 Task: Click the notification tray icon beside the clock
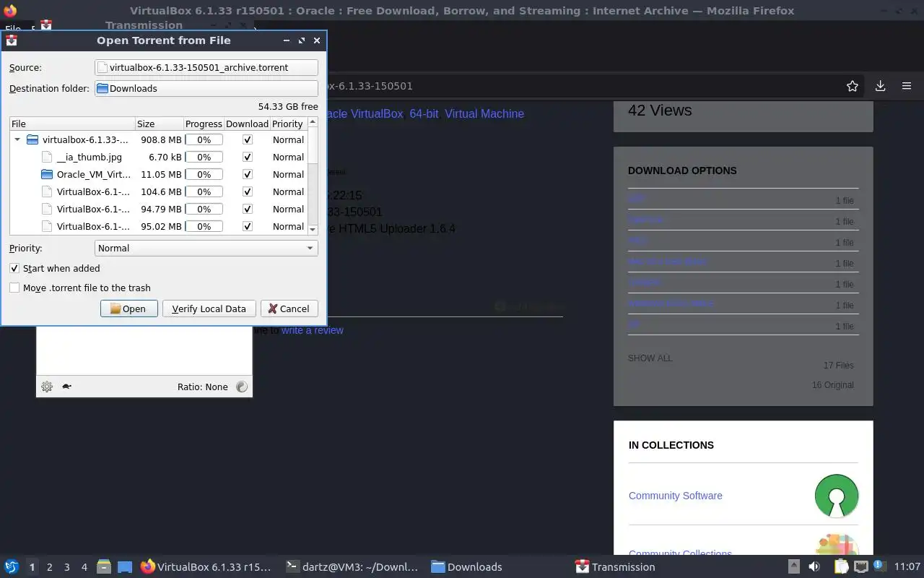pos(879,566)
